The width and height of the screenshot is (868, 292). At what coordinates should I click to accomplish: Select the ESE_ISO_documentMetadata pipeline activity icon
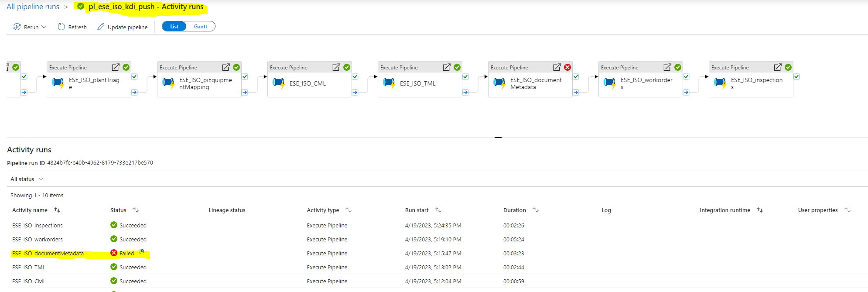pyautogui.click(x=499, y=83)
